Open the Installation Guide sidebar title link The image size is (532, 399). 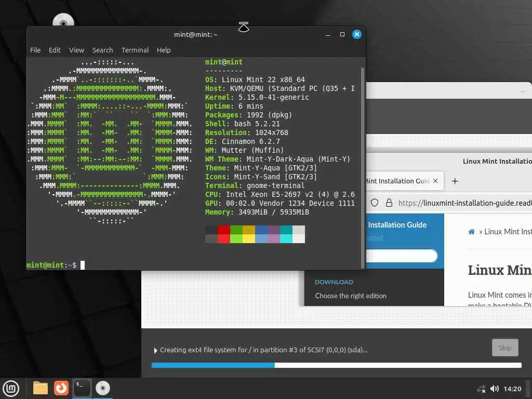397,225
